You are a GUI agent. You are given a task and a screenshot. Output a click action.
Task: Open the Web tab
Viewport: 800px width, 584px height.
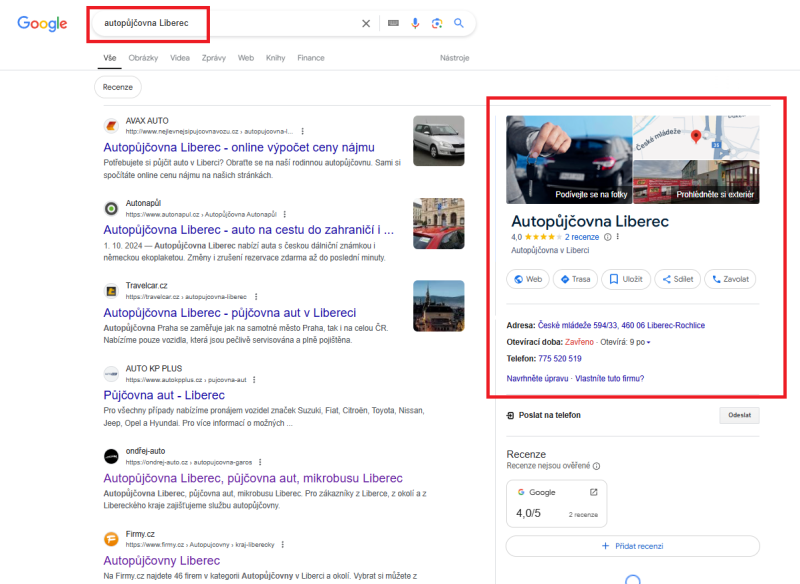click(246, 58)
